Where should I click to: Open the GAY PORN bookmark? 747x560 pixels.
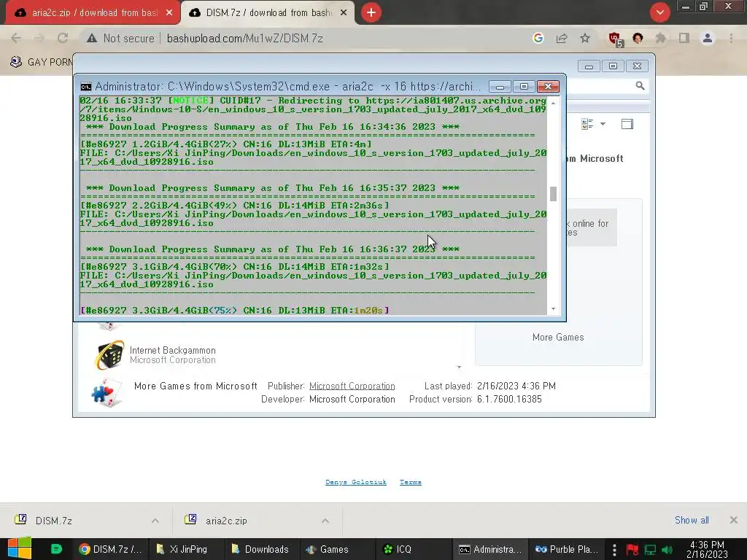coord(42,62)
